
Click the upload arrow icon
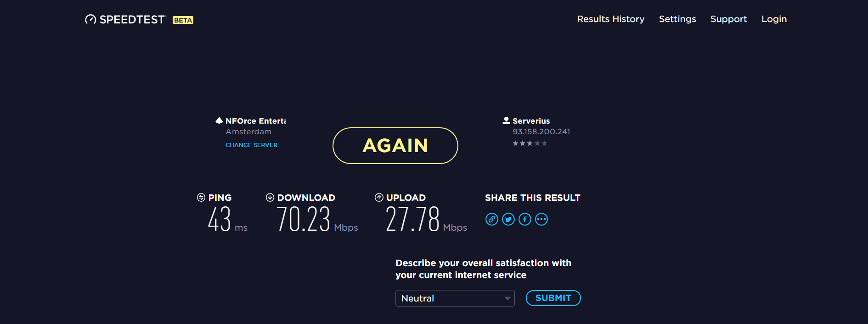tap(379, 198)
